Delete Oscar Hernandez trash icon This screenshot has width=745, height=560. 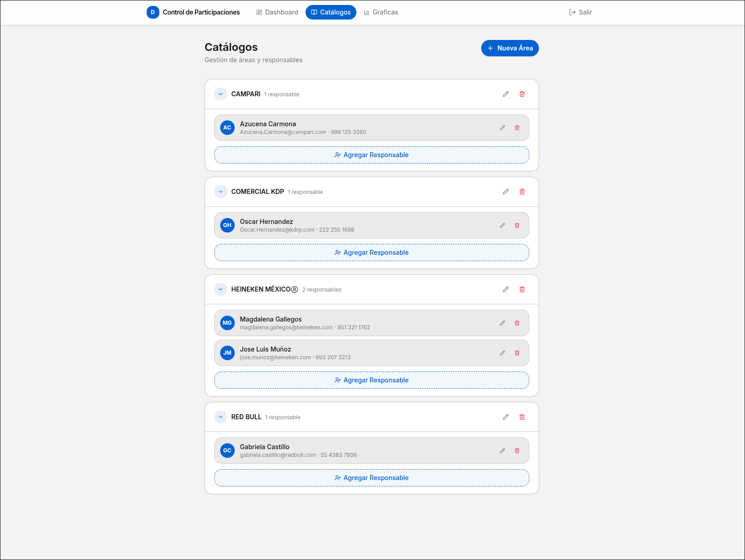pyautogui.click(x=517, y=225)
